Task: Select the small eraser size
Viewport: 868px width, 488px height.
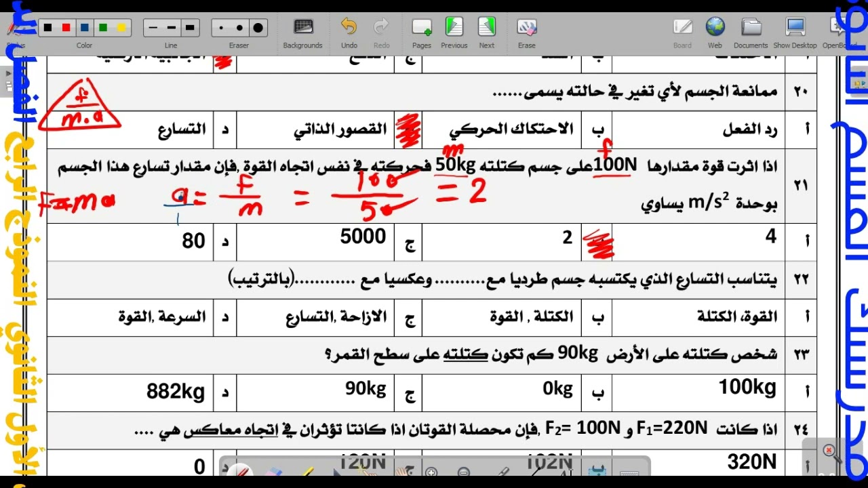Action: click(x=221, y=28)
